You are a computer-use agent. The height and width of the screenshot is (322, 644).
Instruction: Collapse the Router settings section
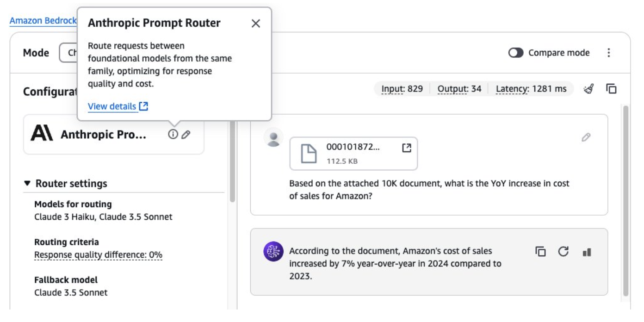(27, 184)
